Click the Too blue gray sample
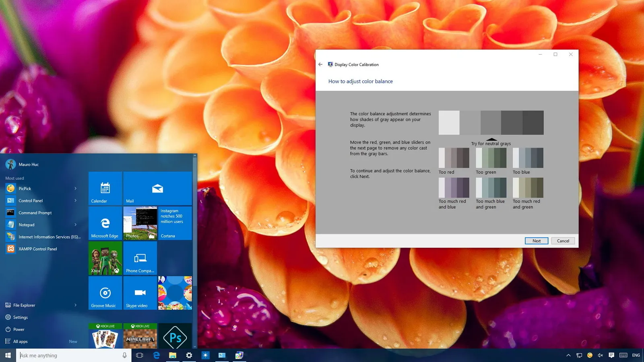644x362 pixels. (527, 157)
